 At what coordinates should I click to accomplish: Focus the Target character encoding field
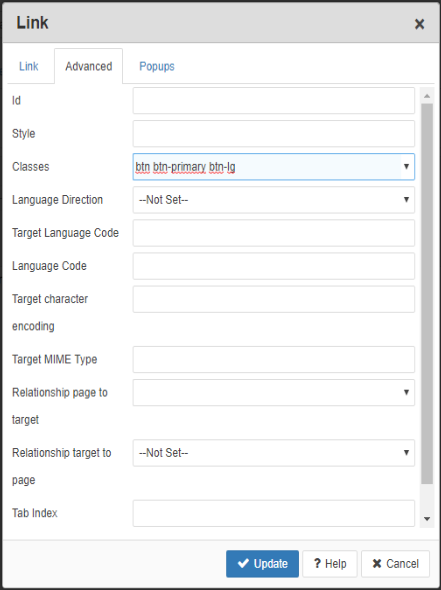[x=274, y=299]
